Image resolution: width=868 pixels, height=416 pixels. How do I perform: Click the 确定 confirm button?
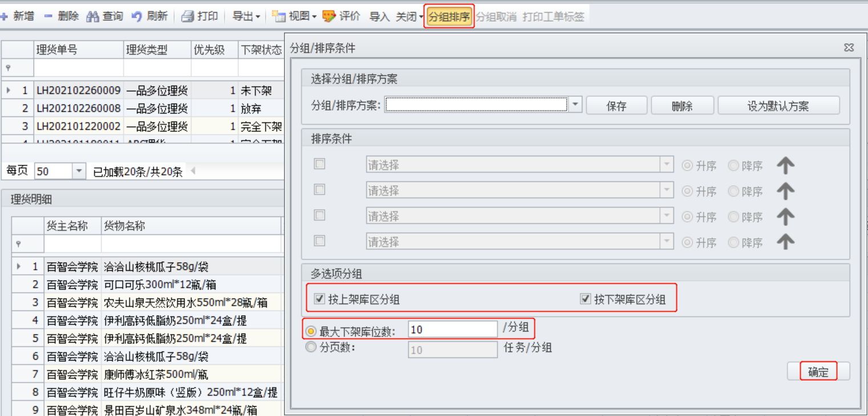click(818, 372)
